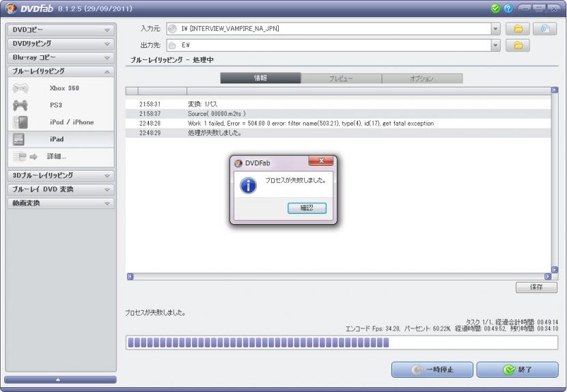The width and height of the screenshot is (567, 392).
Task: Click the timestamp 21:58:31 cell
Action: (x=150, y=104)
